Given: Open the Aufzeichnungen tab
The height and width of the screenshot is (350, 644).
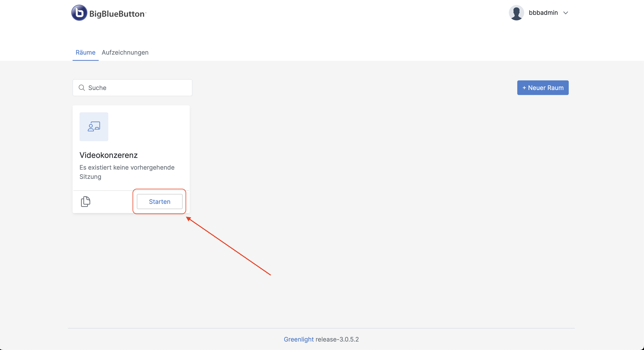Looking at the screenshot, I should [125, 52].
